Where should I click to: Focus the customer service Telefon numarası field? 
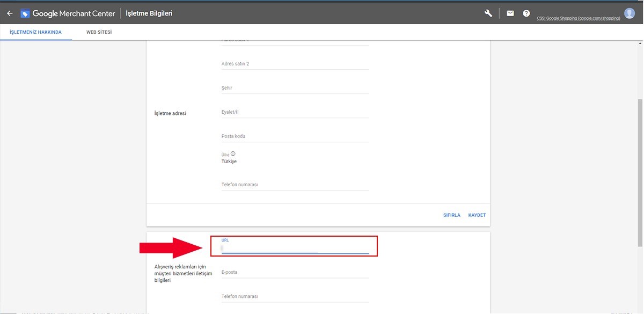coord(295,296)
